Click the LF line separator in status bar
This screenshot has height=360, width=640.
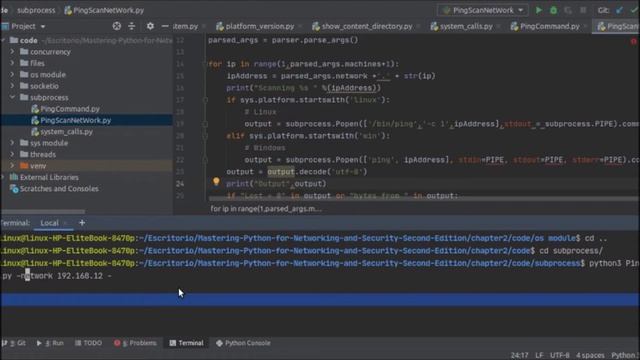pyautogui.click(x=539, y=356)
